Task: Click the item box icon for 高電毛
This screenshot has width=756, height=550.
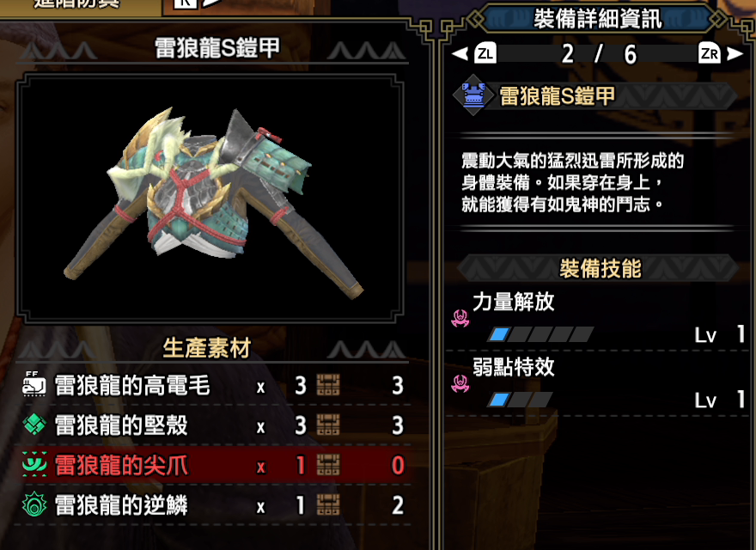Action: coord(328,385)
